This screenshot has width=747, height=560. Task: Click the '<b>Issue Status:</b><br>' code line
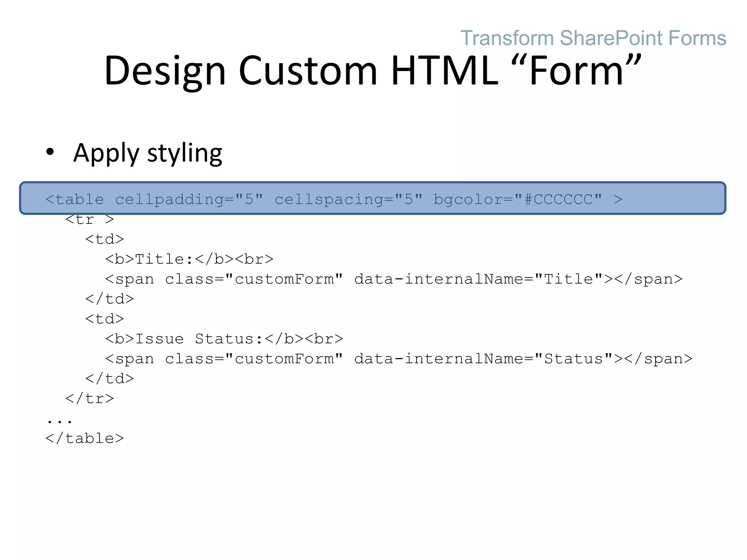point(224,339)
